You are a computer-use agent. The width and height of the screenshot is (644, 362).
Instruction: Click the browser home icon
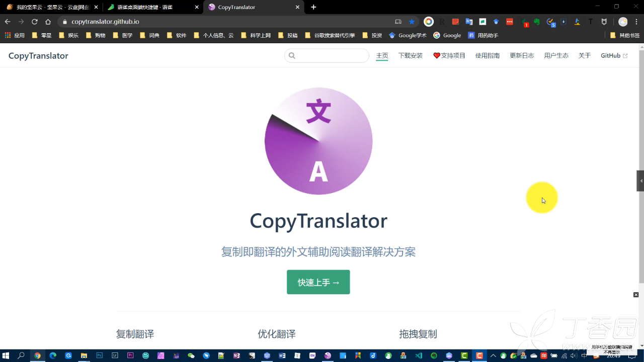pyautogui.click(x=48, y=22)
